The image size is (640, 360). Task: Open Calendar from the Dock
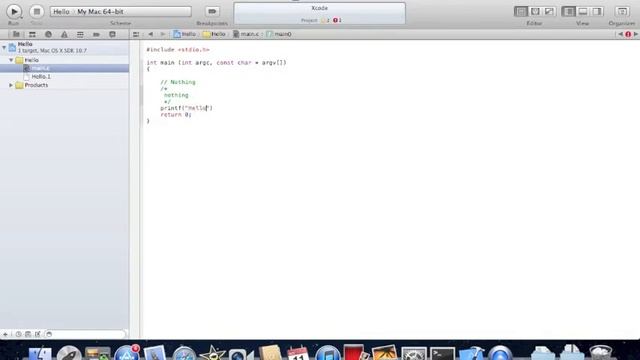298,353
